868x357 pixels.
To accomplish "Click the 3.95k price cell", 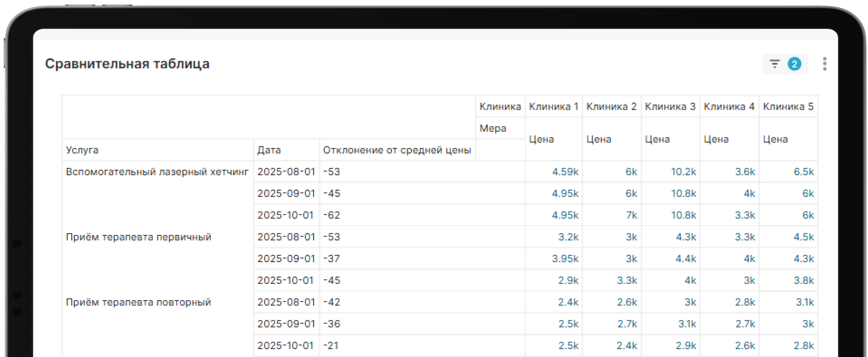I will [x=565, y=259].
